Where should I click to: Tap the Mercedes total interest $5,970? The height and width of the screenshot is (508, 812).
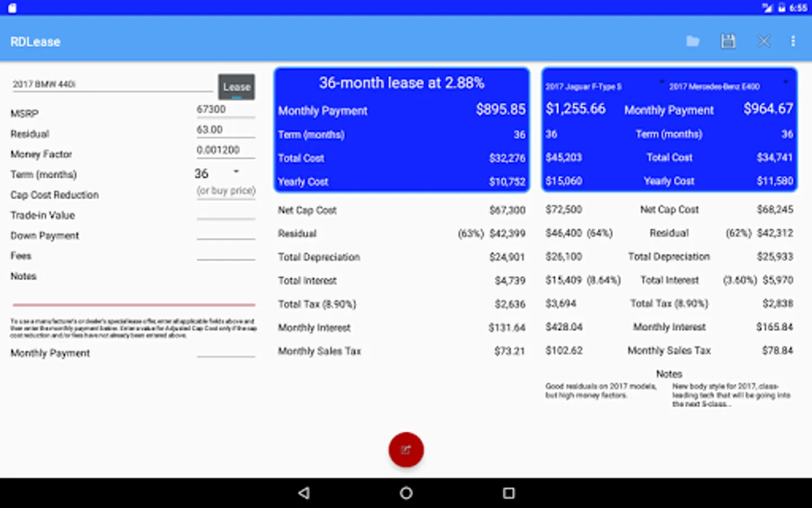click(778, 280)
